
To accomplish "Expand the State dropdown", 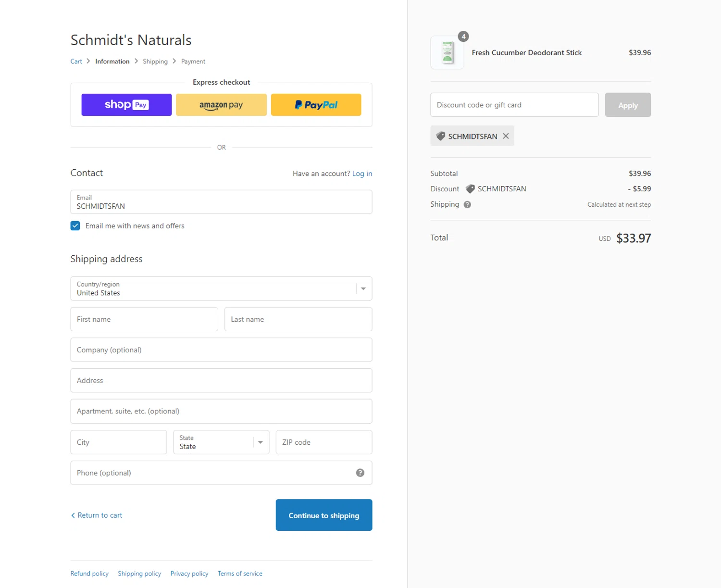I will click(x=221, y=442).
